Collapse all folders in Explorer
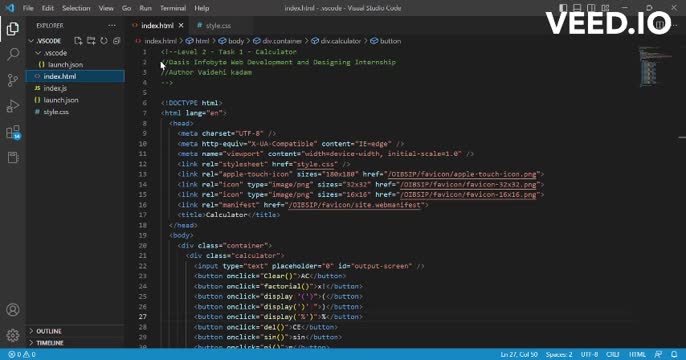The image size is (686, 360). (x=116, y=41)
